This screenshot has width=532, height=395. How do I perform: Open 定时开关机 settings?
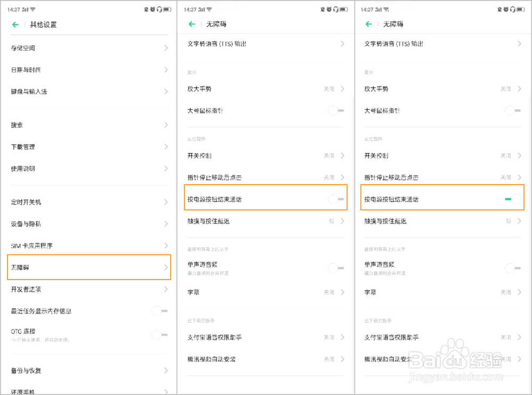click(27, 202)
